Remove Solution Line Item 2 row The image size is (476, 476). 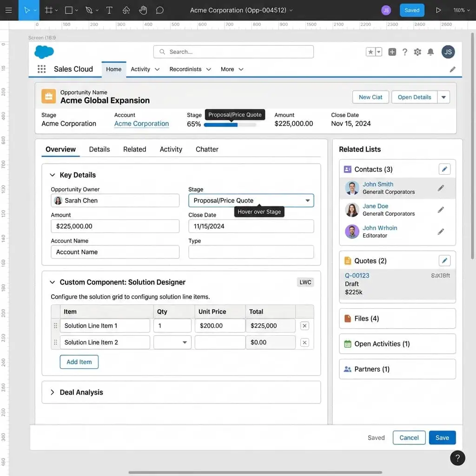[x=304, y=343]
